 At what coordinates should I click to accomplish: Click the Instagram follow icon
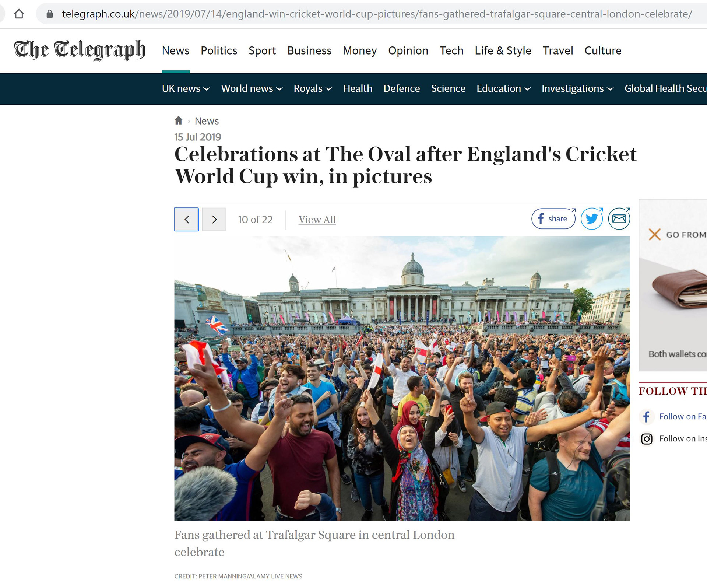(x=647, y=439)
